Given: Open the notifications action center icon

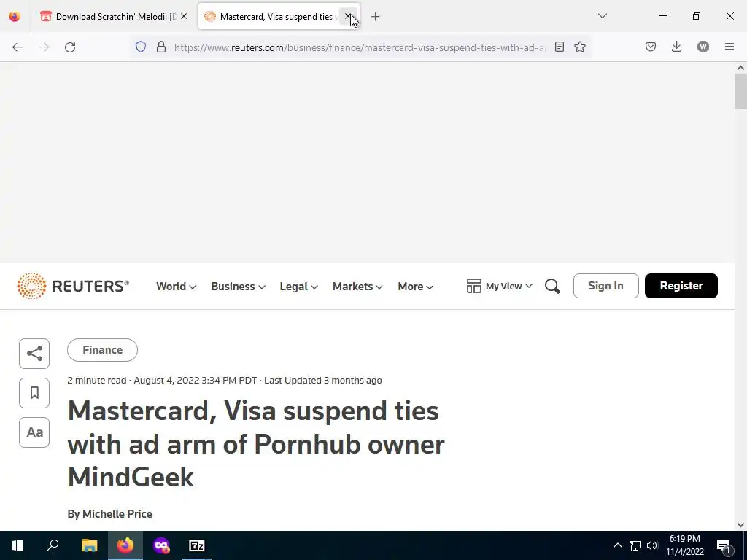Looking at the screenshot, I should (724, 546).
